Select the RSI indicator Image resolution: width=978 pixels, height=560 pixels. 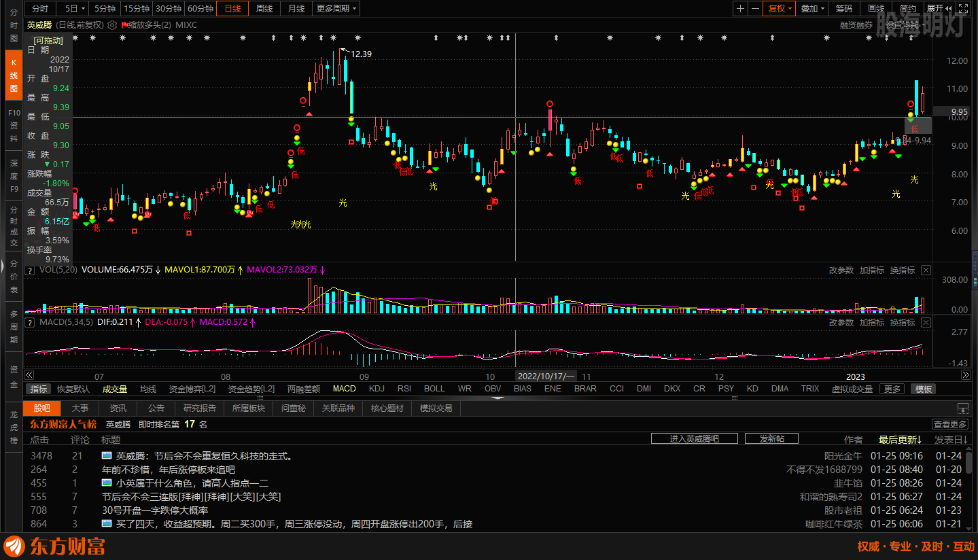click(x=404, y=389)
